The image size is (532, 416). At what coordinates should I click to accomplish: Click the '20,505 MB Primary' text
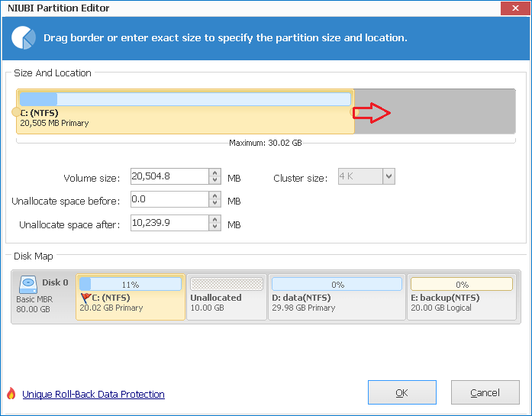[54, 123]
